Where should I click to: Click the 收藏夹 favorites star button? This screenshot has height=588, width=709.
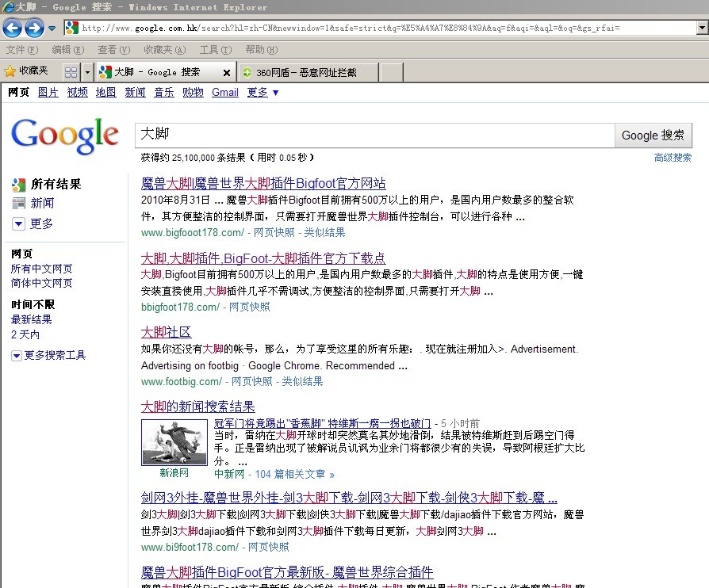pyautogui.click(x=25, y=71)
